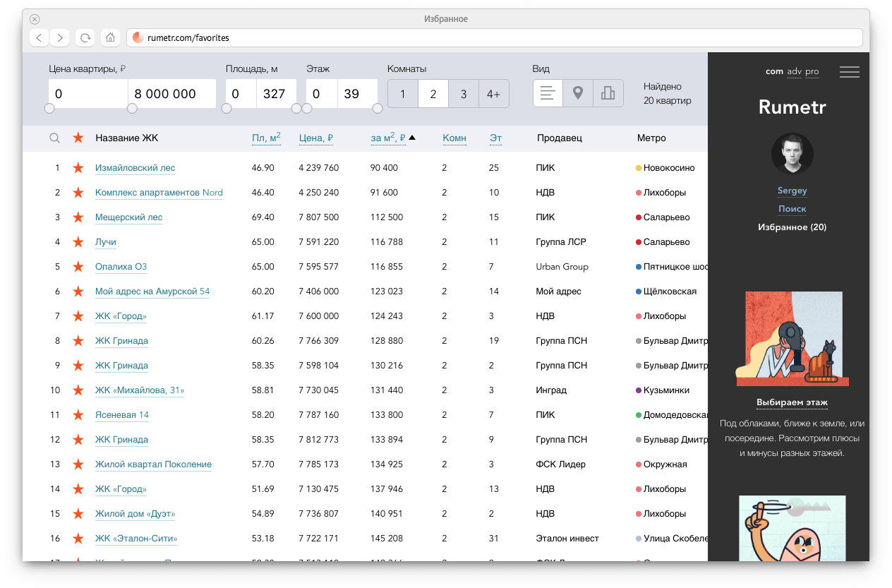Click the search magnifier in table header
Image resolution: width=892 pixels, height=588 pixels.
coord(54,138)
